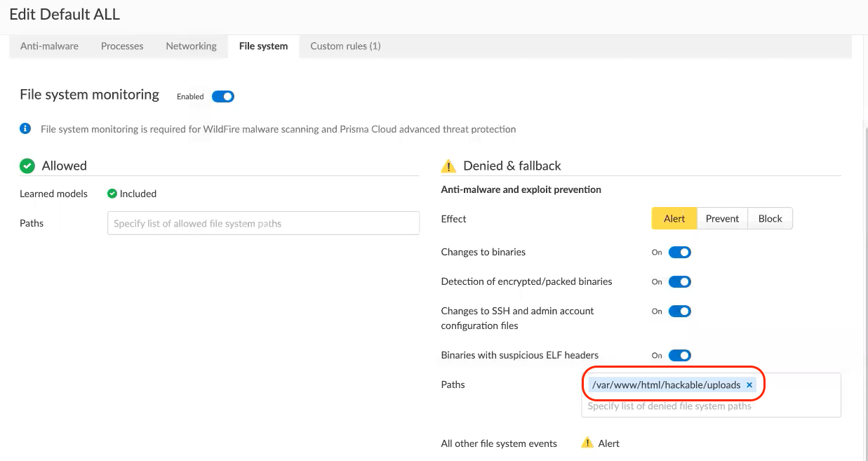
Task: Disable Detection of encrypted/packed binaries switch
Action: 679,281
